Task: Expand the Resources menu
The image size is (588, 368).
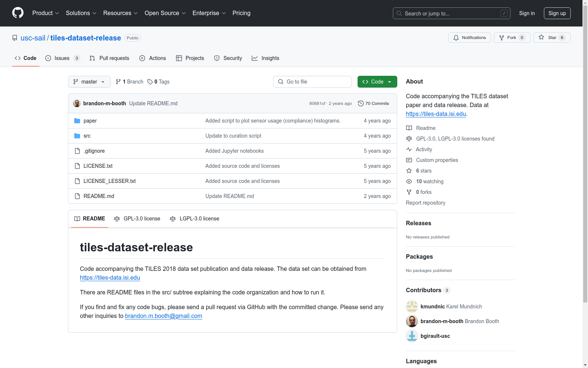Action: [x=121, y=13]
